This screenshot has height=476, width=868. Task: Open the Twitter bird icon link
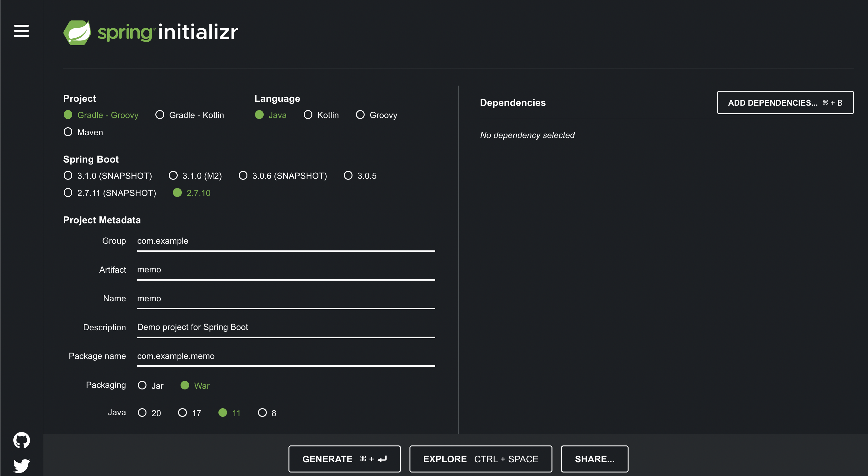pyautogui.click(x=22, y=465)
